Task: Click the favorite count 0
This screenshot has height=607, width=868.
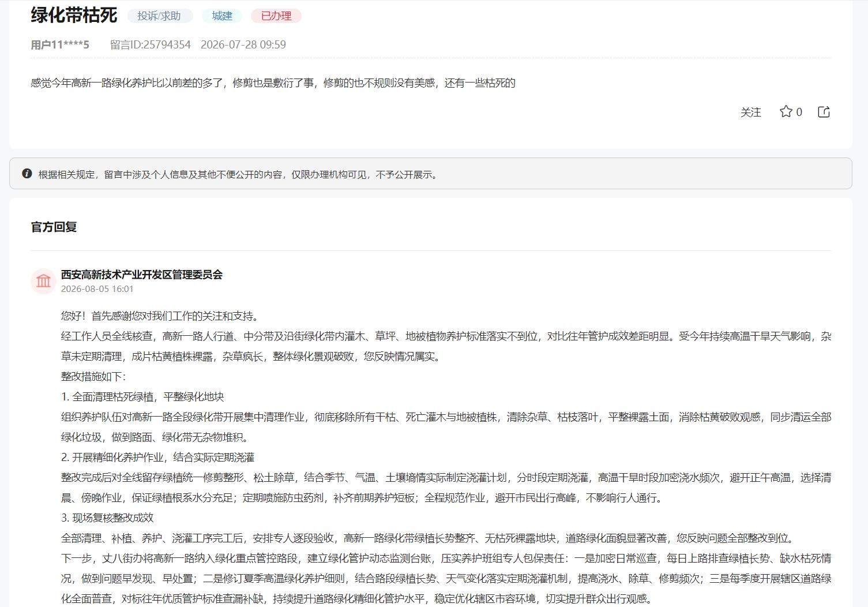Action: [x=799, y=112]
